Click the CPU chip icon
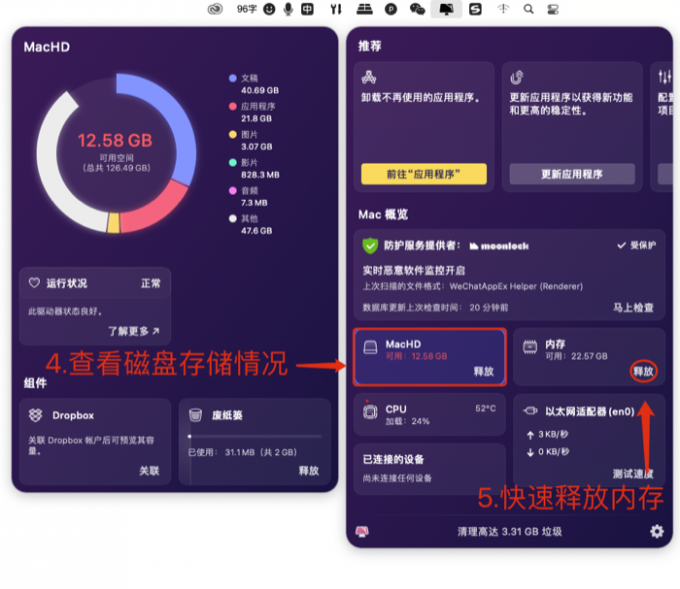 [x=370, y=411]
